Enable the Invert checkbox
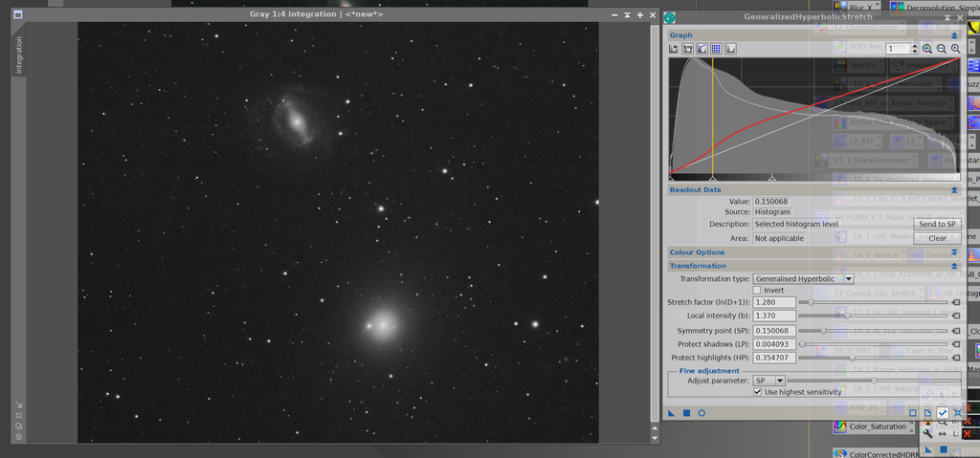980x458 pixels. pyautogui.click(x=757, y=291)
